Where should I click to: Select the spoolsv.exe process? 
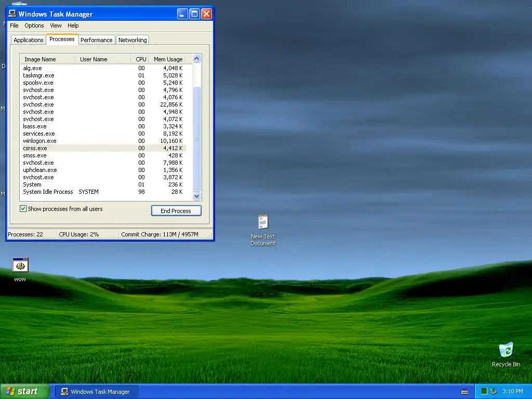103,83
